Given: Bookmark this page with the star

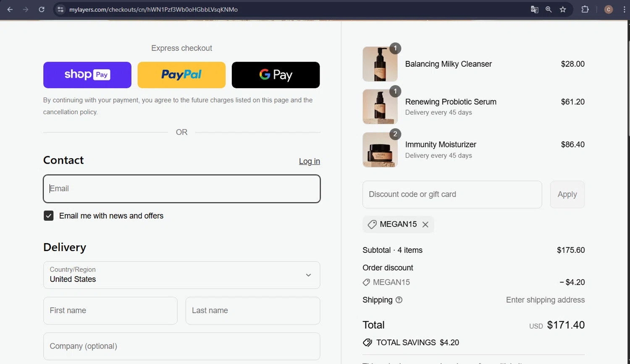Looking at the screenshot, I should pyautogui.click(x=563, y=9).
